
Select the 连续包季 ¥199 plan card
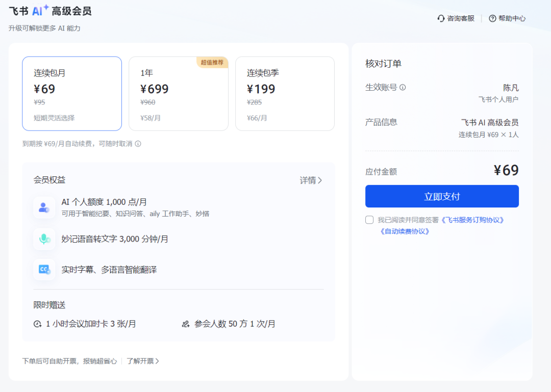pyautogui.click(x=285, y=93)
